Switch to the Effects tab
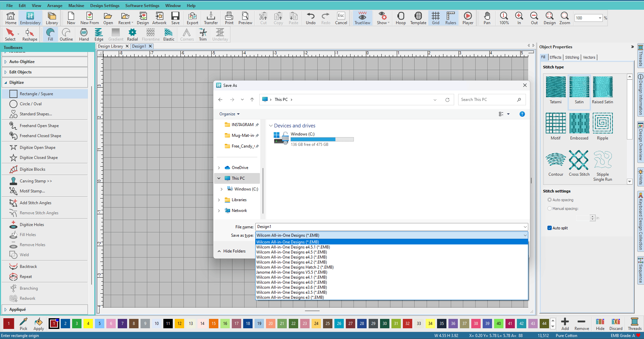This screenshot has height=339, width=644. click(555, 57)
